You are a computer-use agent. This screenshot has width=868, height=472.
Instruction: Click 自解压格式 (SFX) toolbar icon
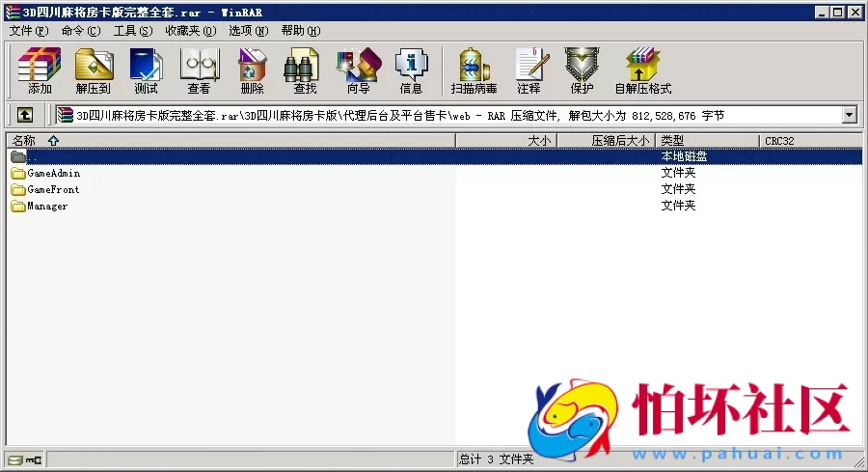(x=643, y=70)
